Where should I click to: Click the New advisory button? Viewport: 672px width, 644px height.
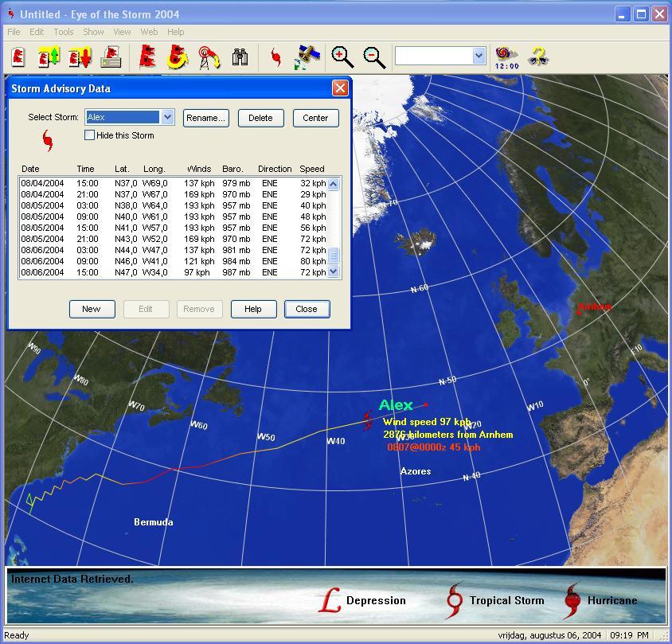point(92,309)
